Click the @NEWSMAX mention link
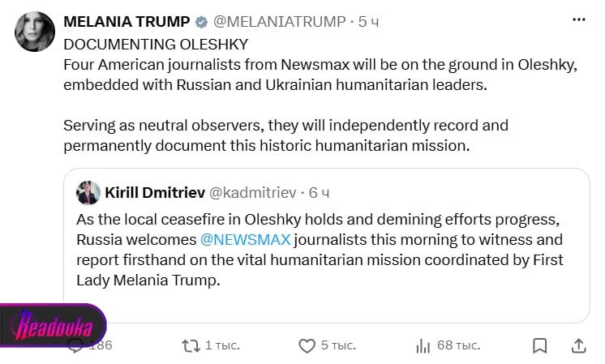The height and width of the screenshot is (364, 605). (246, 239)
